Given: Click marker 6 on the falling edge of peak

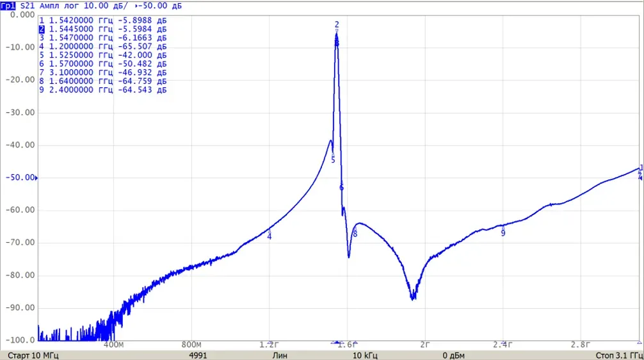Looking at the screenshot, I should point(341,188).
